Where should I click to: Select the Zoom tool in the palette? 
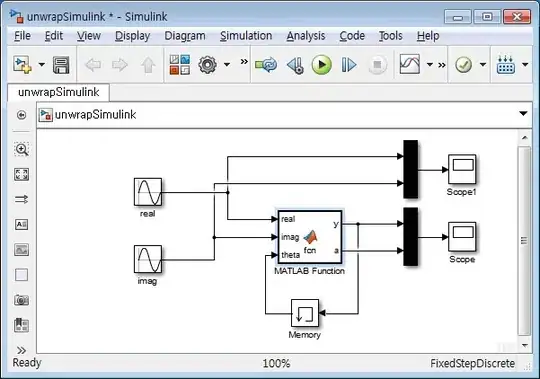21,149
